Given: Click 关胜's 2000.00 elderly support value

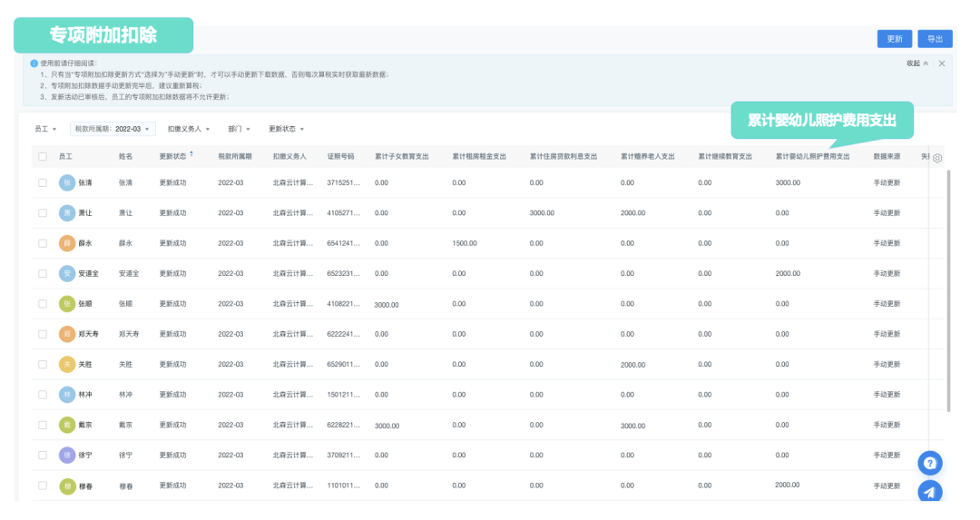Looking at the screenshot, I should tap(632, 365).
